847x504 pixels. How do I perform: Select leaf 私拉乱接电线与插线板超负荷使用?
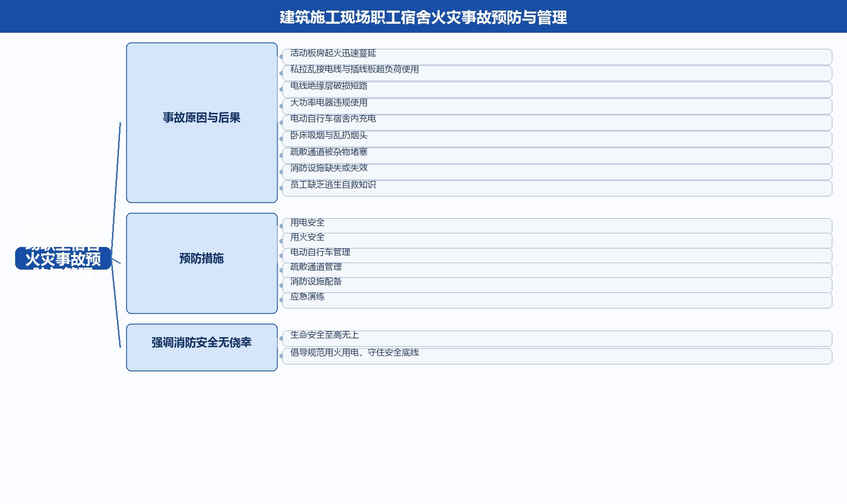(557, 73)
